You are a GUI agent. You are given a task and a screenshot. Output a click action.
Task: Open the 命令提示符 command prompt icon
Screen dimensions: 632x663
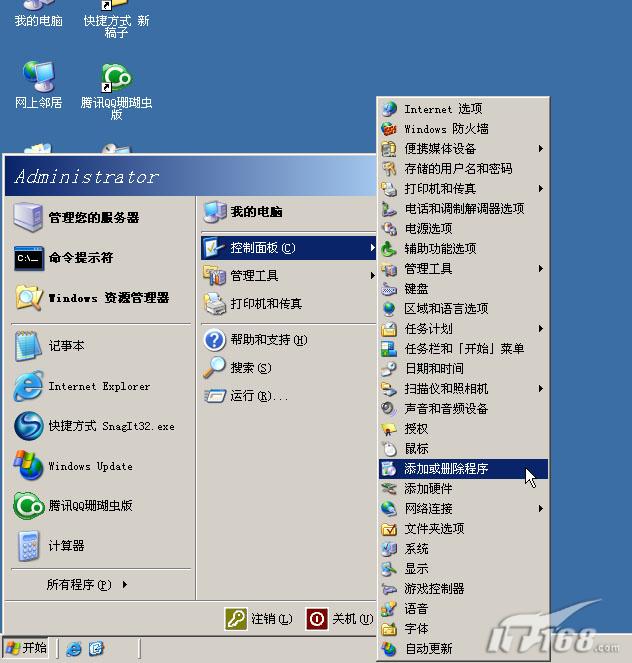tap(28, 258)
